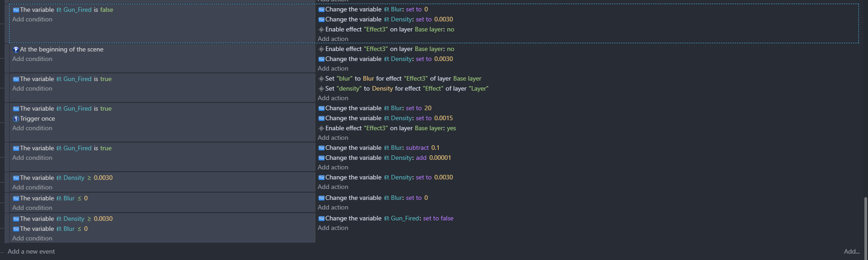Add action below 'Enable effect Effect3: yes'
This screenshot has width=868, height=260.
[333, 138]
